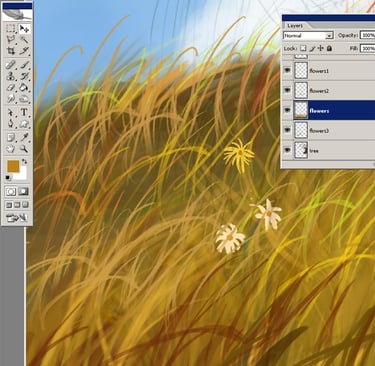Open the Normal blend mode dropdown
Image resolution: width=375 pixels, height=366 pixels.
click(308, 35)
